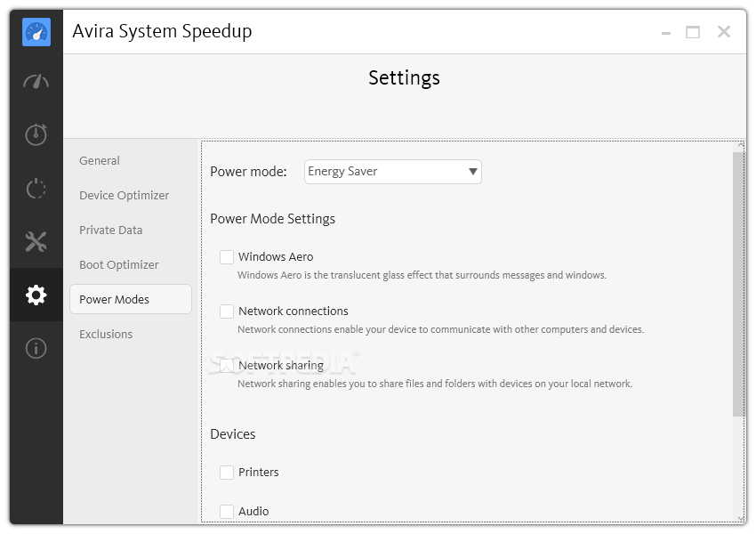
Task: Switch to the Device Optimizer tab
Action: pyautogui.click(x=124, y=196)
